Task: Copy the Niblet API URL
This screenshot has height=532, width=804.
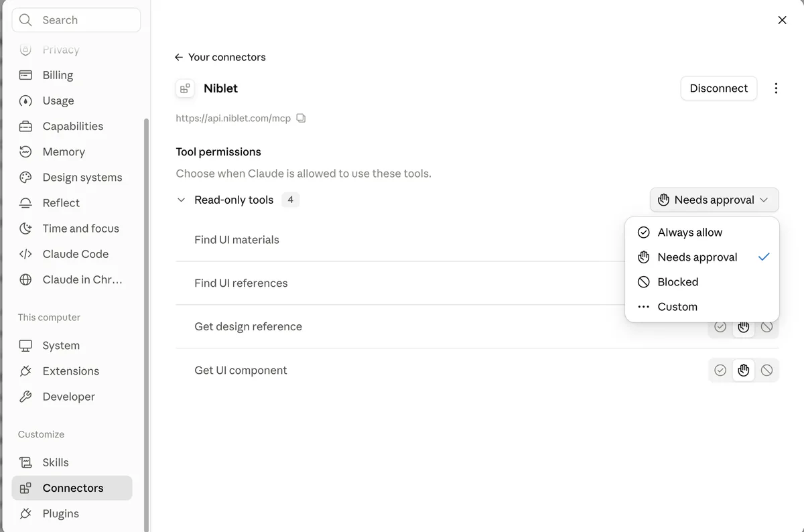Action: [x=301, y=118]
